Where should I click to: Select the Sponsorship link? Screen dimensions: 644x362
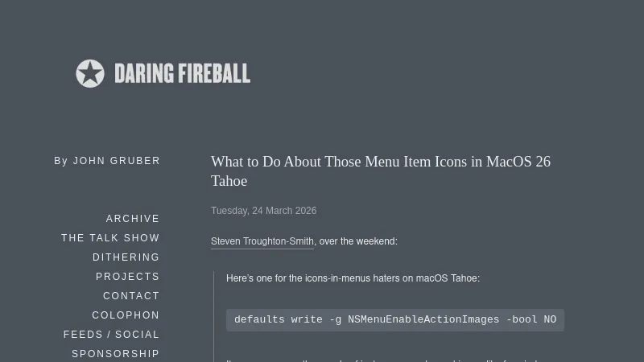click(115, 354)
